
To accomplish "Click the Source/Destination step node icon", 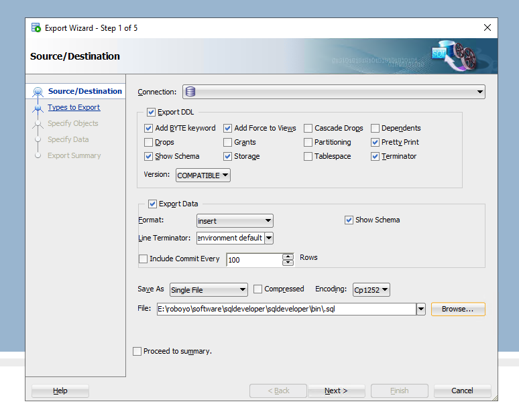I will (x=38, y=92).
